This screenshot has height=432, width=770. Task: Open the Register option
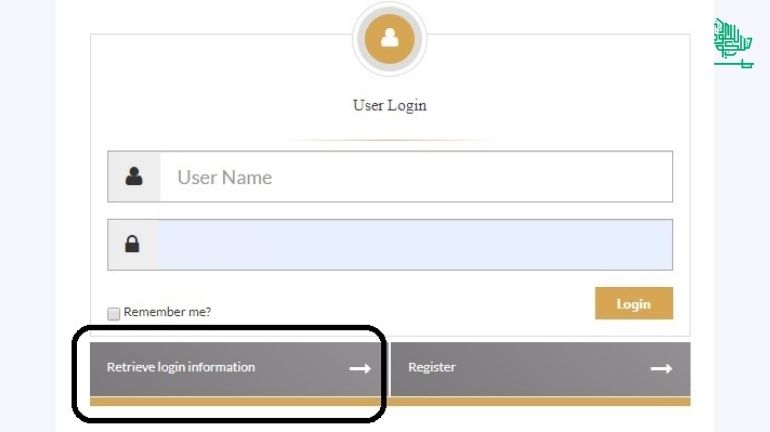click(541, 369)
